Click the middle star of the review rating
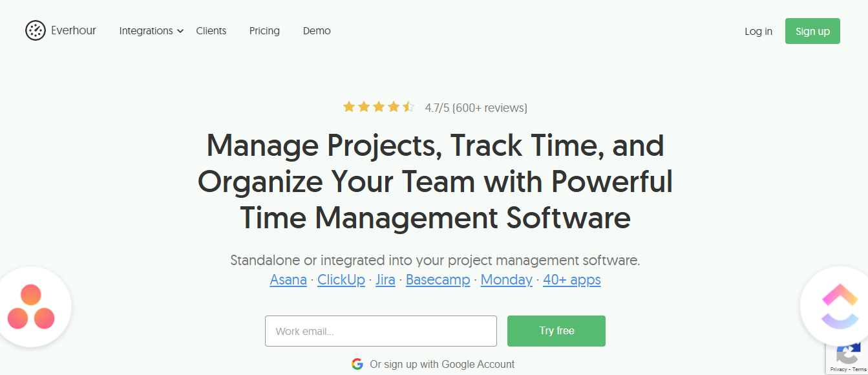This screenshot has width=868, height=375. (x=379, y=106)
